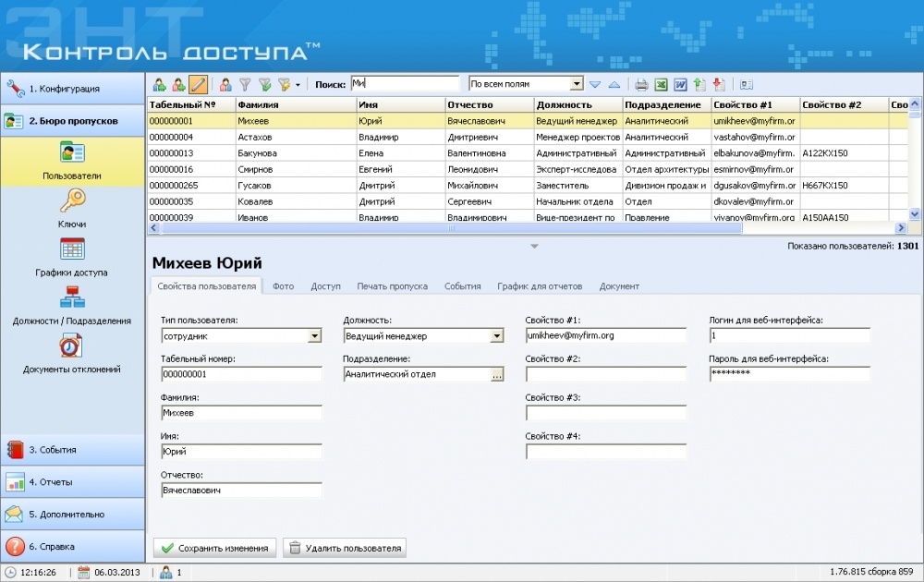The height and width of the screenshot is (582, 924).
Task: Click the funnel icon with green check
Action: coord(264,85)
